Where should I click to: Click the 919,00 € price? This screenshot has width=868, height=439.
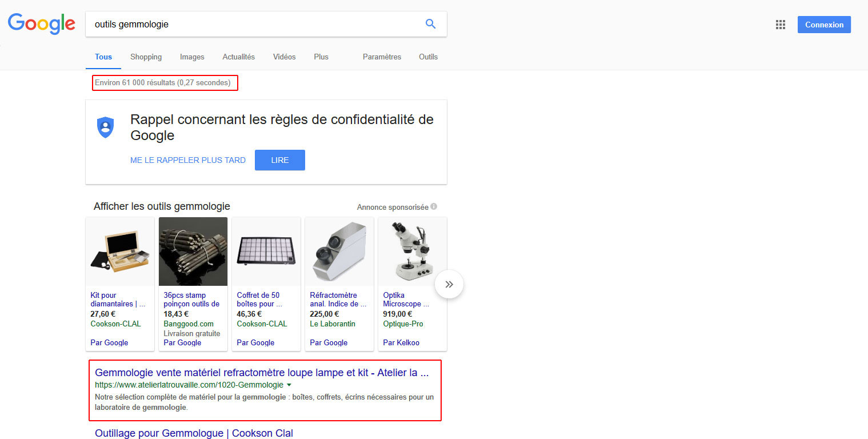(398, 314)
